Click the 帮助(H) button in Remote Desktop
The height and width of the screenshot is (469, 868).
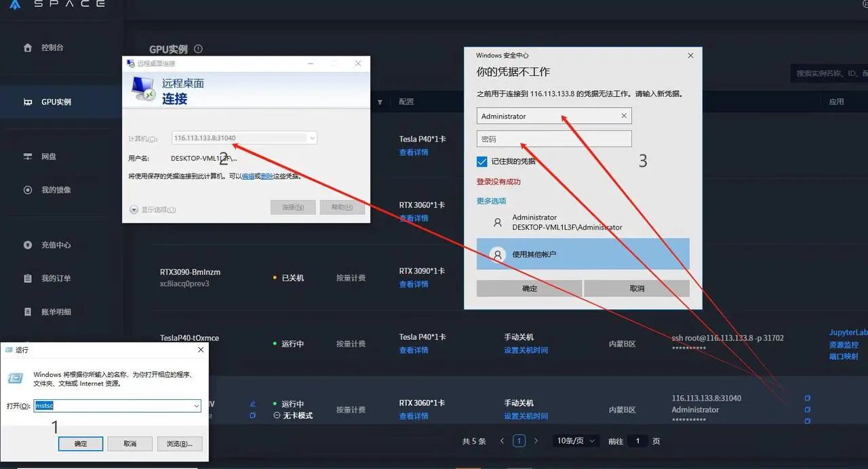342,207
